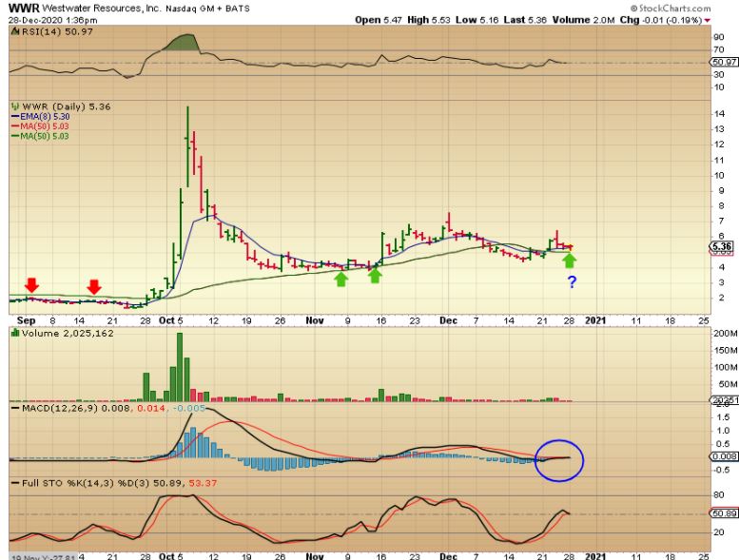
Task: Click the 50.97 RSI value tag on right axis
Action: point(724,62)
